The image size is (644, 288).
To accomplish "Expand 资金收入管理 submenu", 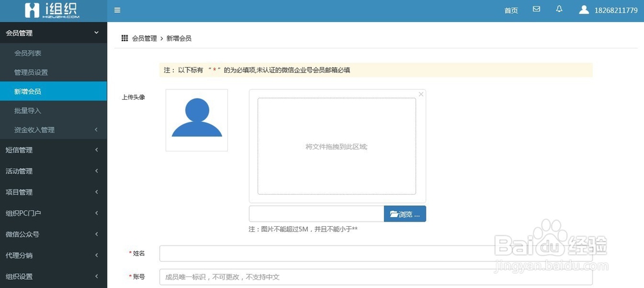I will (53, 130).
